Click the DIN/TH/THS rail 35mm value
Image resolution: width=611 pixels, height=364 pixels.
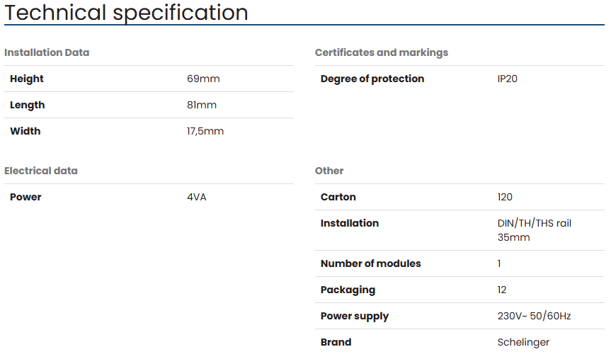[x=535, y=230]
